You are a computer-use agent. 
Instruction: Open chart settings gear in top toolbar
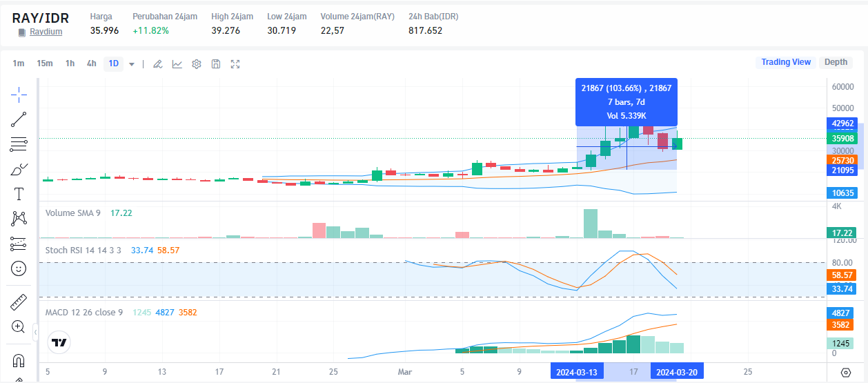click(197, 63)
